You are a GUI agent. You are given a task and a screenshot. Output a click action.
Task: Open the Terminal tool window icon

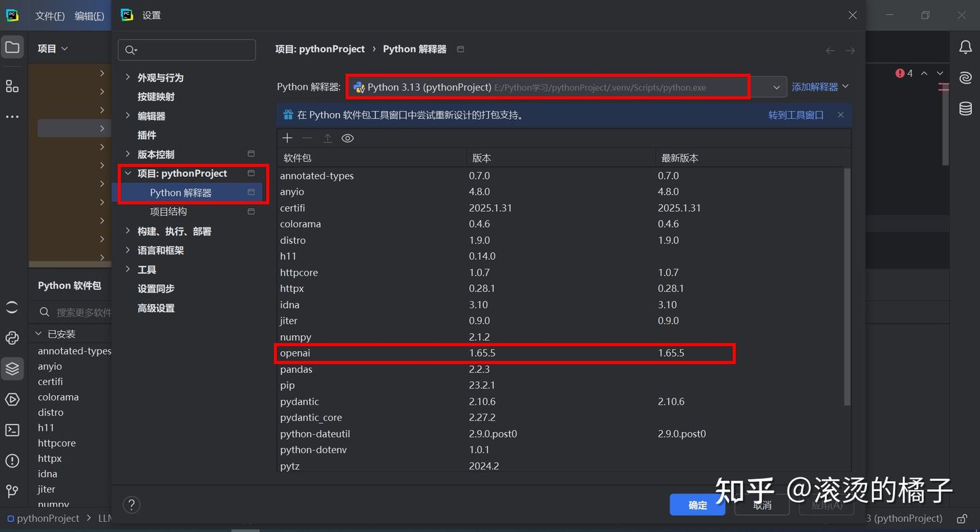pos(12,430)
